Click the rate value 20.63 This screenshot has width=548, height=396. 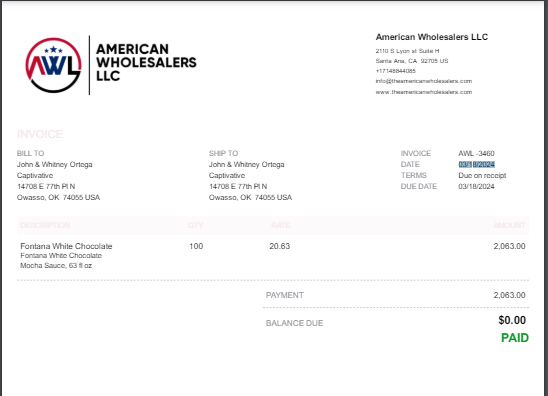[280, 246]
